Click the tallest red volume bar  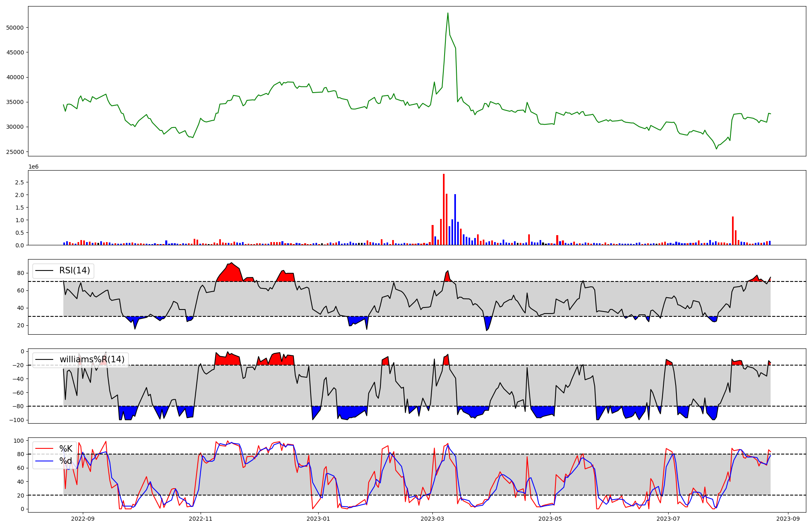coord(444,209)
